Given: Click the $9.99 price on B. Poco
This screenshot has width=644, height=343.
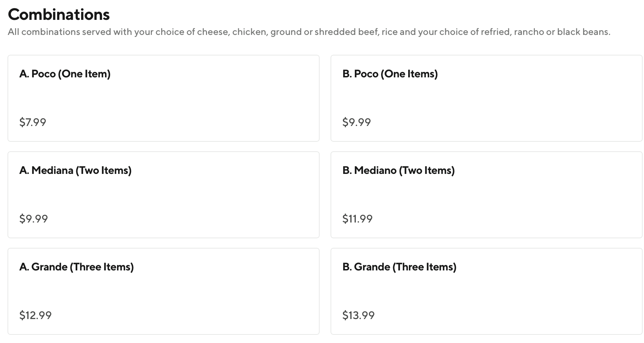Looking at the screenshot, I should click(357, 122).
